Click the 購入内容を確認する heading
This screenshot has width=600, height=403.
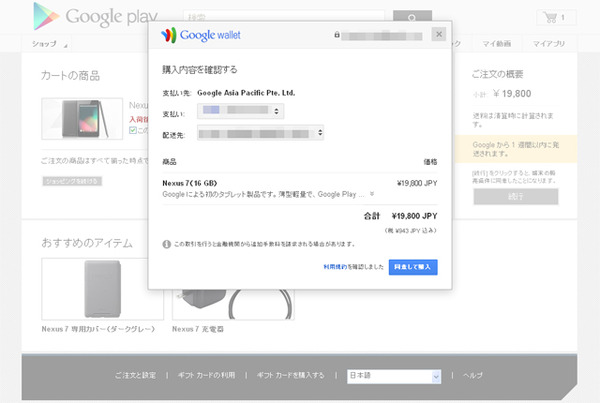(x=200, y=70)
